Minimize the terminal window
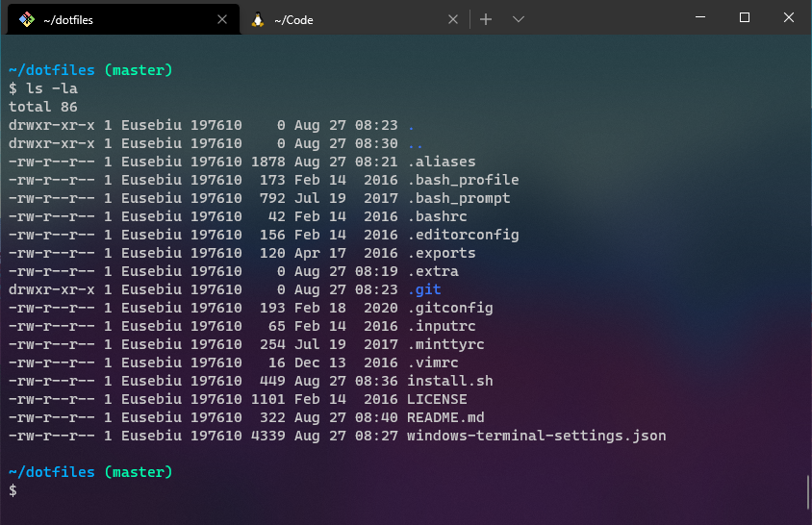The width and height of the screenshot is (812, 525). [700, 17]
